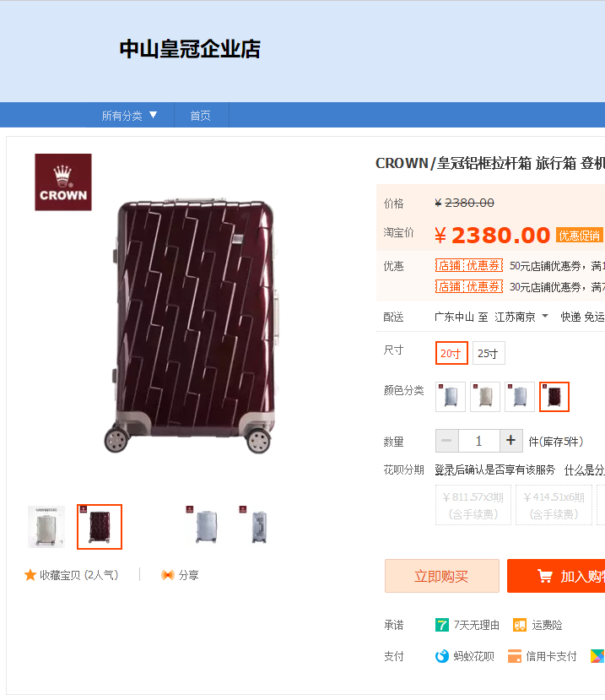Click the share icon next to 分享
This screenshot has height=700, width=605.
click(x=168, y=575)
